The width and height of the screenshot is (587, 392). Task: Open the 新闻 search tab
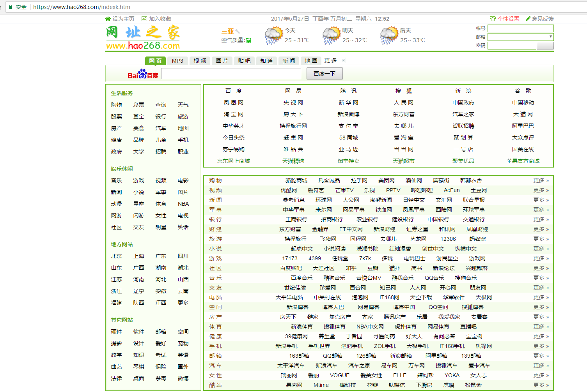289,61
